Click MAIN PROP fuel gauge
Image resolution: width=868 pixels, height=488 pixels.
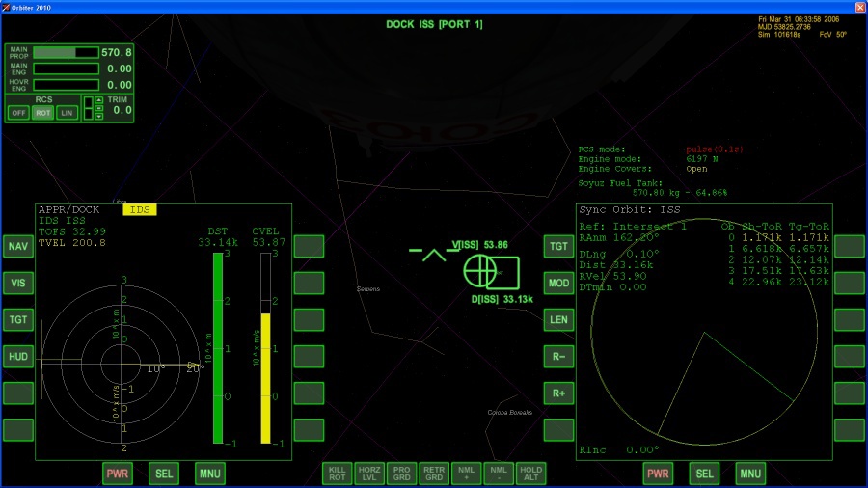point(66,53)
